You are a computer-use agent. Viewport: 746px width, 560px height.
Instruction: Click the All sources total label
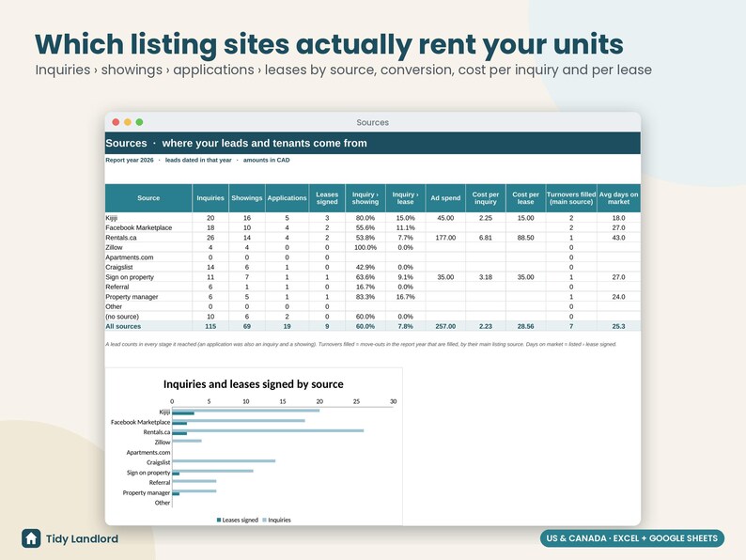pyautogui.click(x=123, y=326)
